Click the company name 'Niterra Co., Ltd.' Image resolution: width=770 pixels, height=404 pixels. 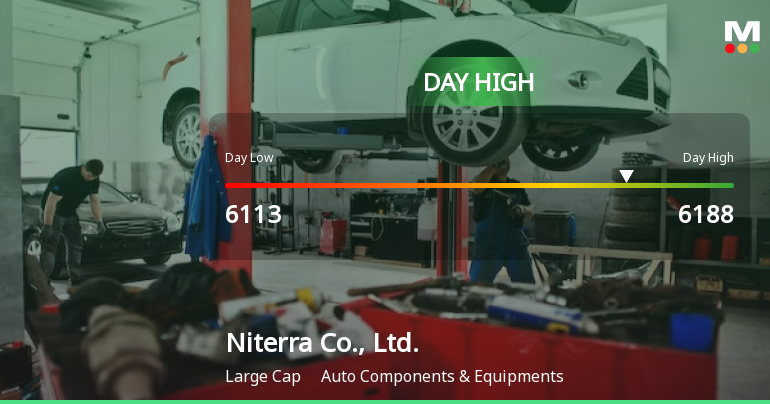click(322, 343)
